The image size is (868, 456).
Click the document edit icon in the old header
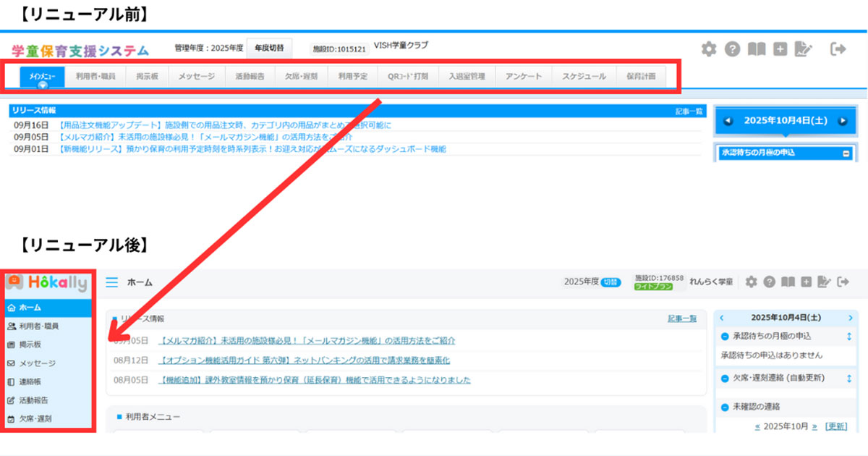803,49
